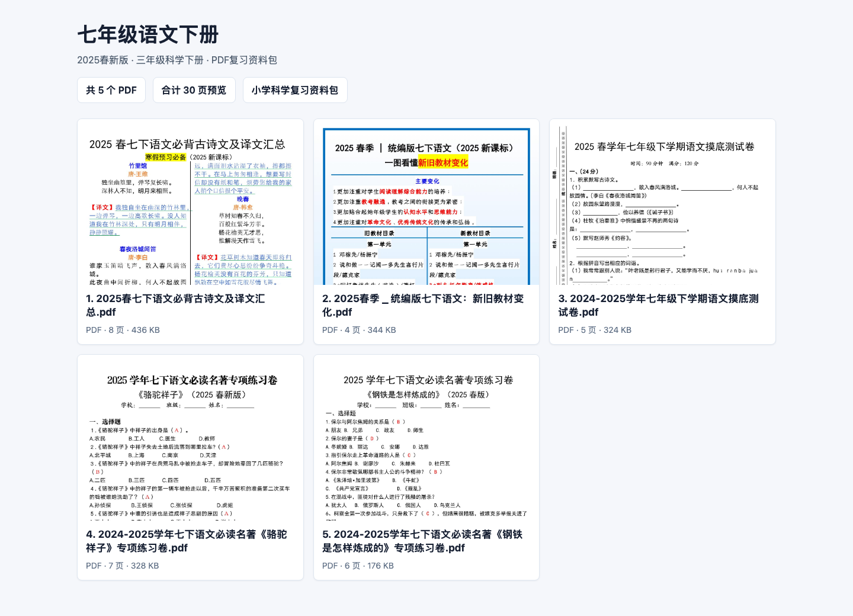Click the 合计 30 页预览 tag
This screenshot has width=853, height=616.
(194, 90)
